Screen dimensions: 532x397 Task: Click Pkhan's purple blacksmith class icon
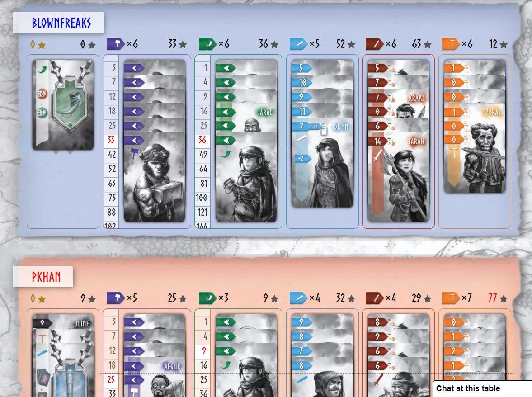coord(116,298)
